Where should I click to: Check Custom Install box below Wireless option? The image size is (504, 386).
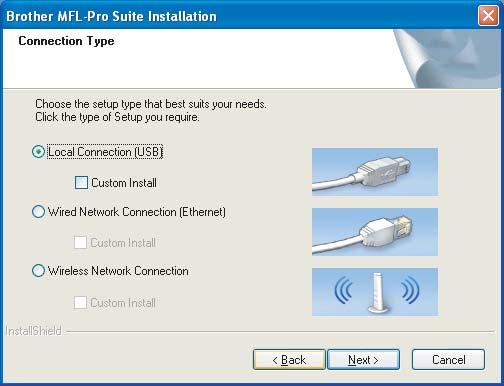coord(80,303)
